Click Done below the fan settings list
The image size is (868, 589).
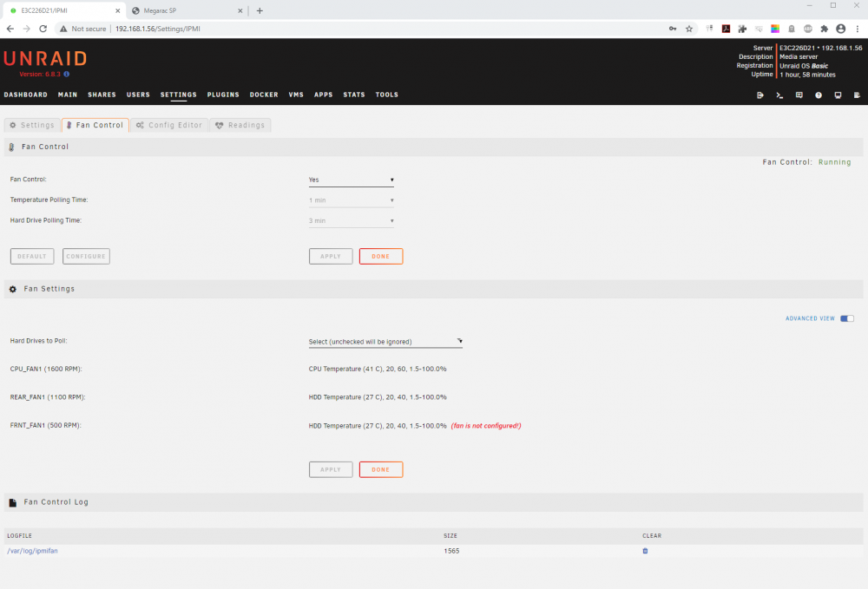click(381, 469)
